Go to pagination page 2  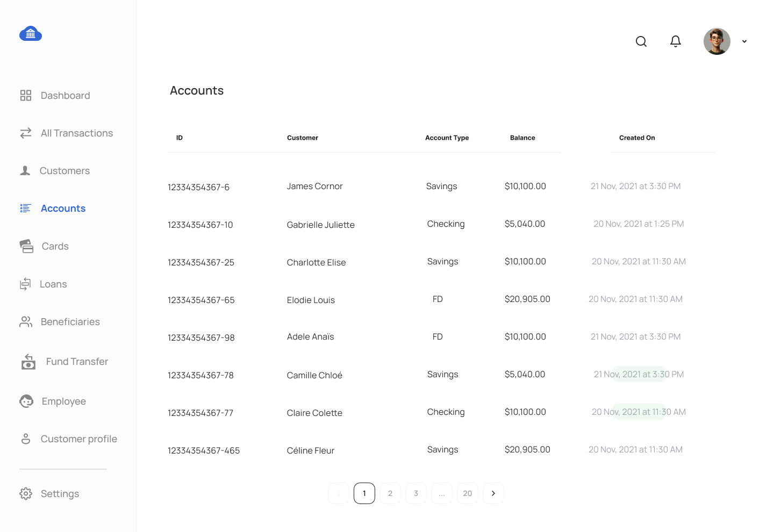pos(390,493)
